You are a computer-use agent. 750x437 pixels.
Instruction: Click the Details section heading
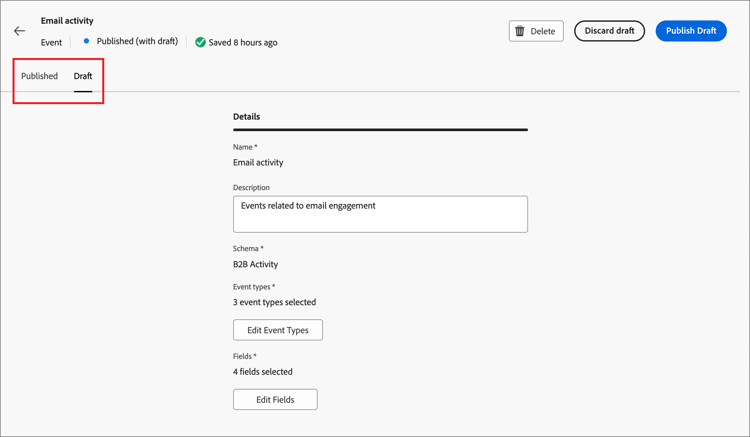point(247,117)
